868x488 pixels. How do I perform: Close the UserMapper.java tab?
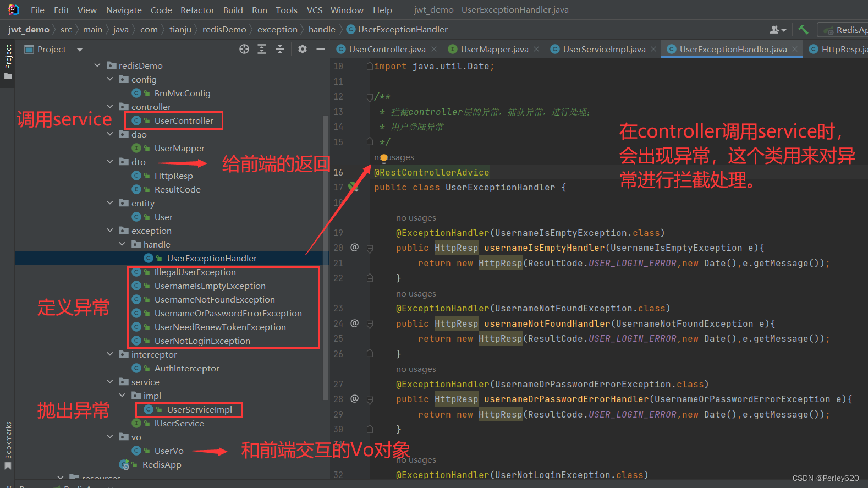pyautogui.click(x=536, y=49)
